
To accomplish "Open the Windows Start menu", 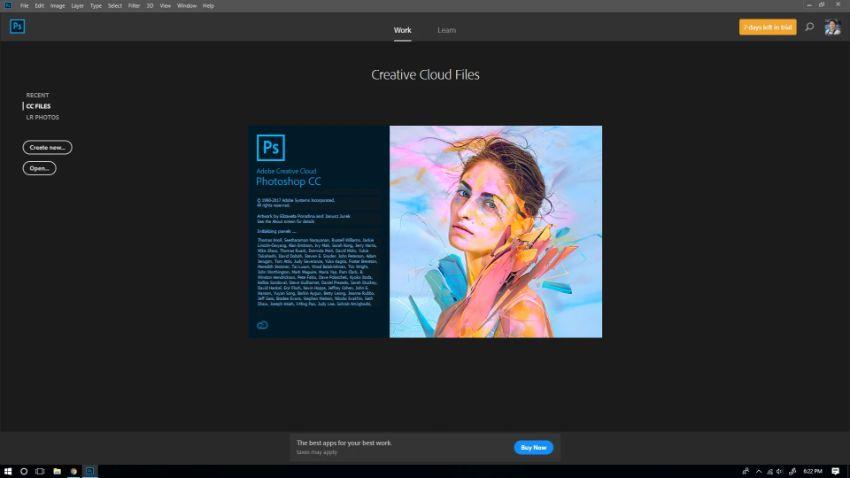I will (8, 471).
